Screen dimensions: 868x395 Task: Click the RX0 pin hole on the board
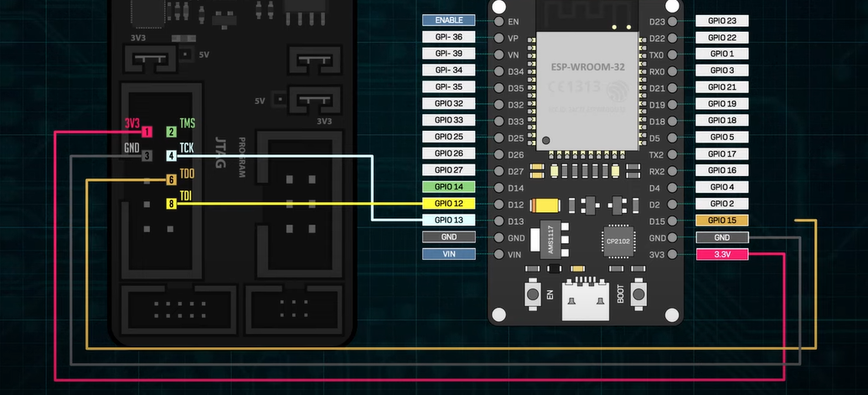pos(672,71)
